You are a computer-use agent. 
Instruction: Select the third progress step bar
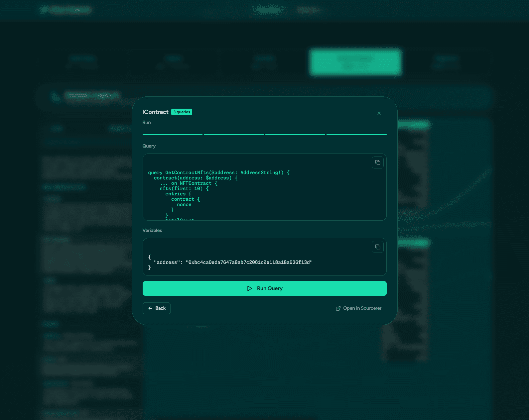pyautogui.click(x=295, y=134)
